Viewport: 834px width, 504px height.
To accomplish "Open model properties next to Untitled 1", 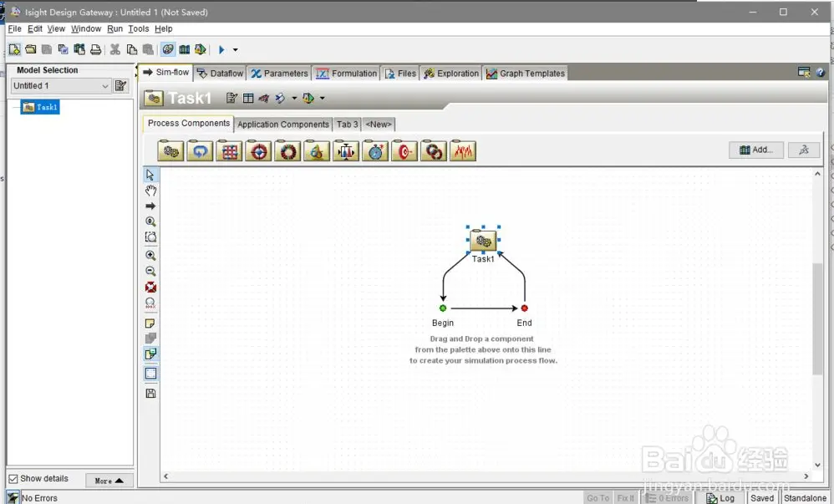I will pos(120,86).
